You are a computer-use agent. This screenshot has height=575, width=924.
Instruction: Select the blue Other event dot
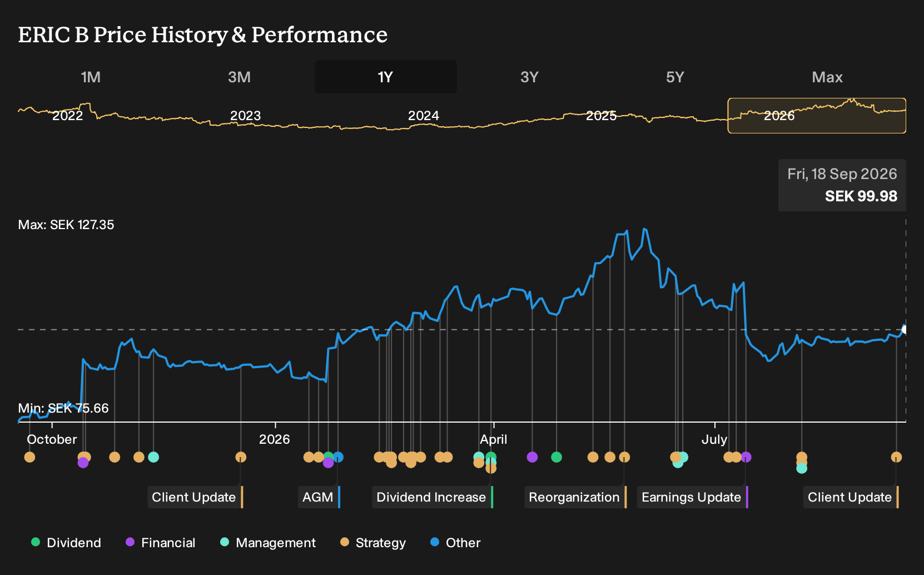(339, 457)
